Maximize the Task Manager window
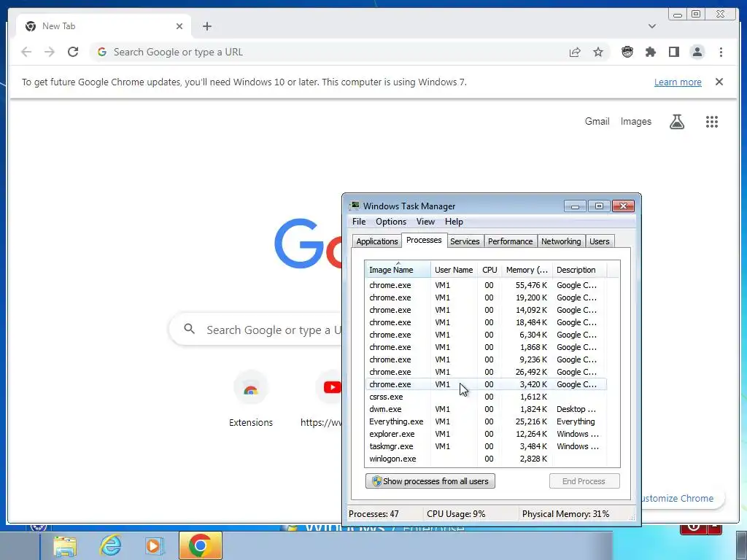The height and width of the screenshot is (560, 747). (600, 206)
